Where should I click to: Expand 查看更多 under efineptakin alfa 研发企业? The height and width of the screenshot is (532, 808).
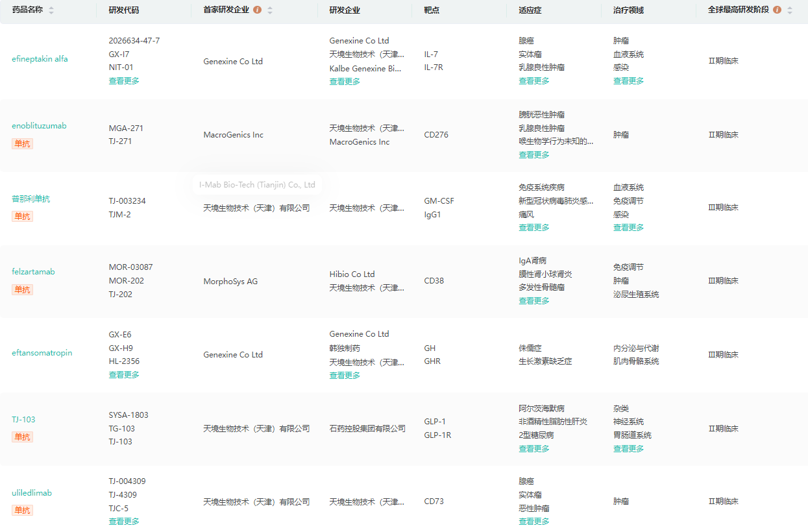[x=345, y=82]
